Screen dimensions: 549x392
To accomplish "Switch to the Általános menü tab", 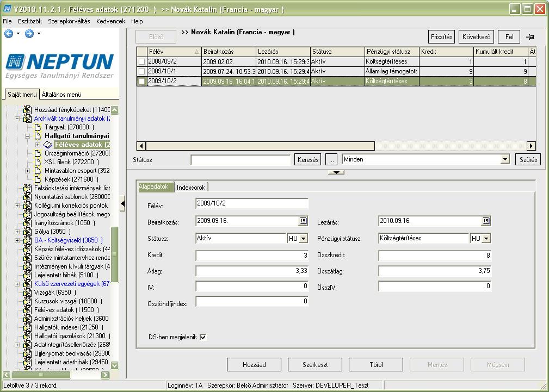I will [61, 95].
